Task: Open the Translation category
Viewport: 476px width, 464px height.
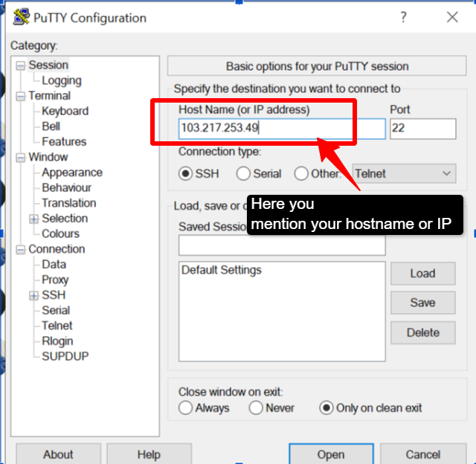Action: [69, 203]
